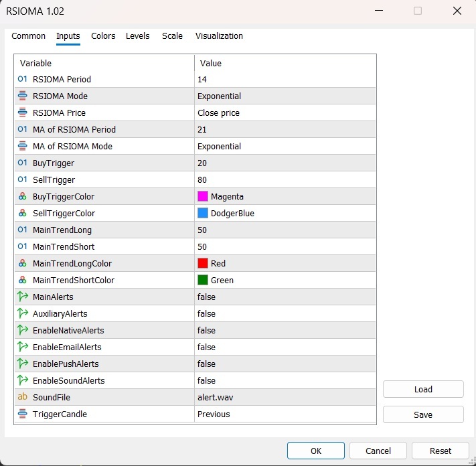Click the Load button
This screenshot has height=466, width=476.
[x=423, y=389]
